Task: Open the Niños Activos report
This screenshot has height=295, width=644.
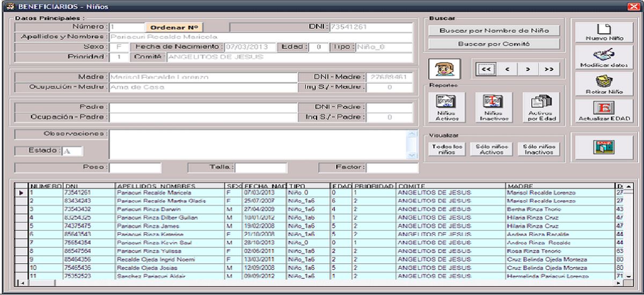Action: (447, 107)
